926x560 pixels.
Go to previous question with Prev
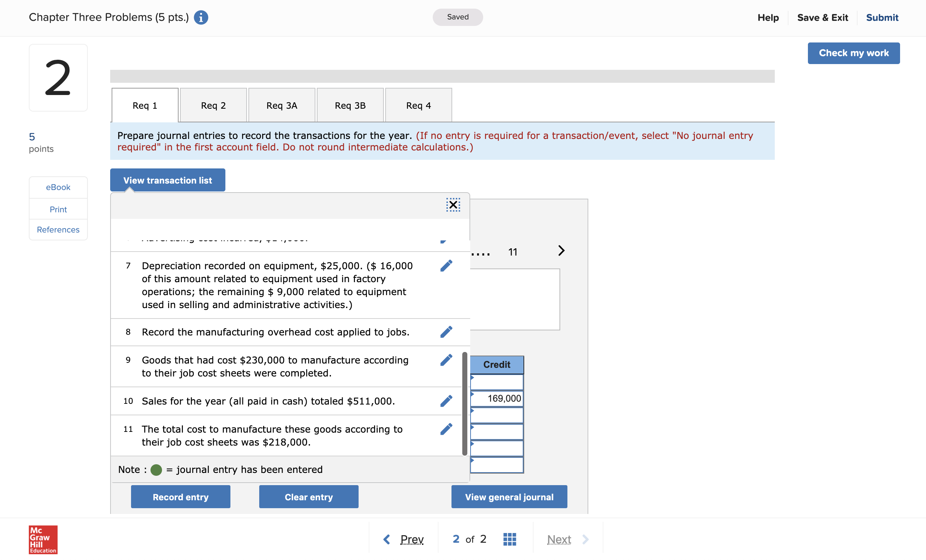[404, 539]
